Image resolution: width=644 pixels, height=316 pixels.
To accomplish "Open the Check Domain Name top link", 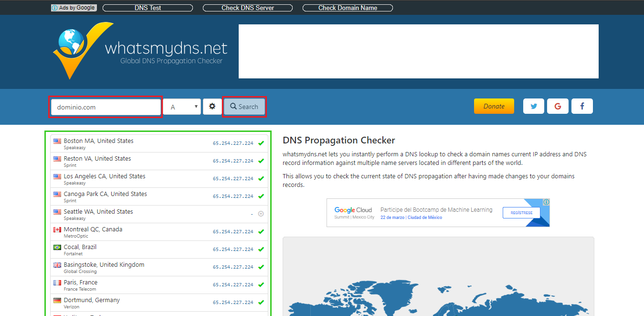I will [348, 8].
